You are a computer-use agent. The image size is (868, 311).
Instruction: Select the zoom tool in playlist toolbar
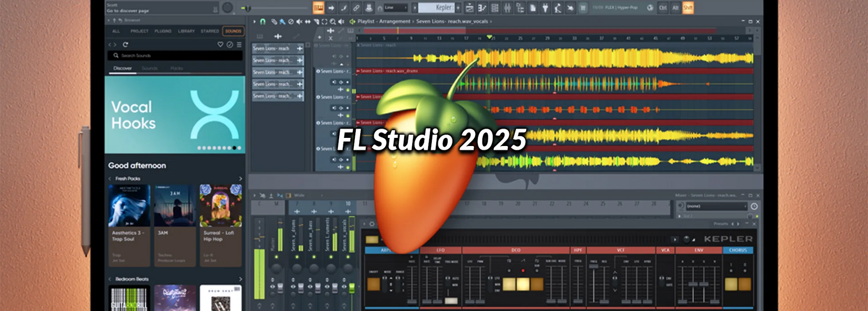coord(333,22)
